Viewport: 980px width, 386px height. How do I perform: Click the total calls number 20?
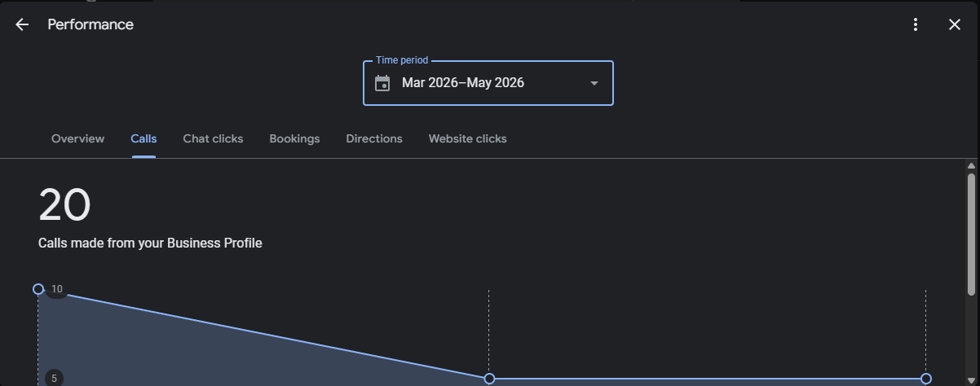pyautogui.click(x=64, y=205)
